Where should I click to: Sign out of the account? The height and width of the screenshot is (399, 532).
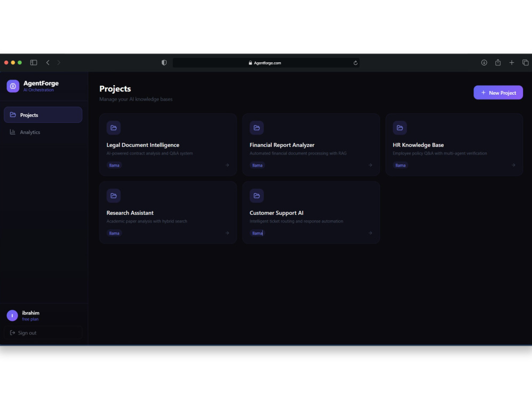[x=43, y=333]
